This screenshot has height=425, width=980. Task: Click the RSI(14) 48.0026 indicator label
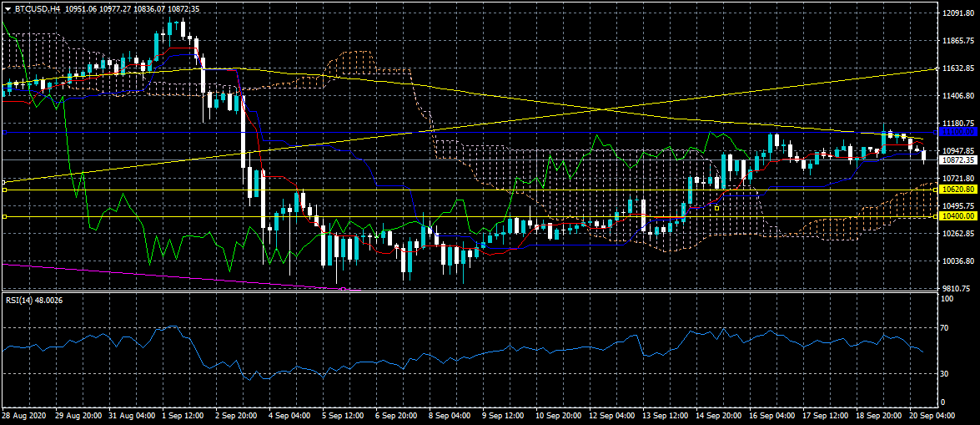coord(34,301)
